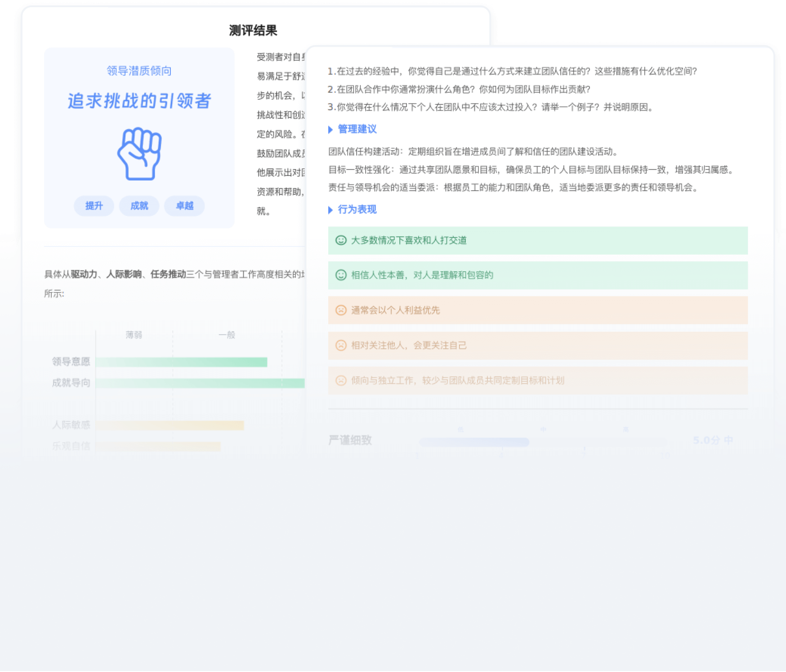The width and height of the screenshot is (786, 672).
Task: Click the 成就导向 green bar
Action: (x=200, y=383)
